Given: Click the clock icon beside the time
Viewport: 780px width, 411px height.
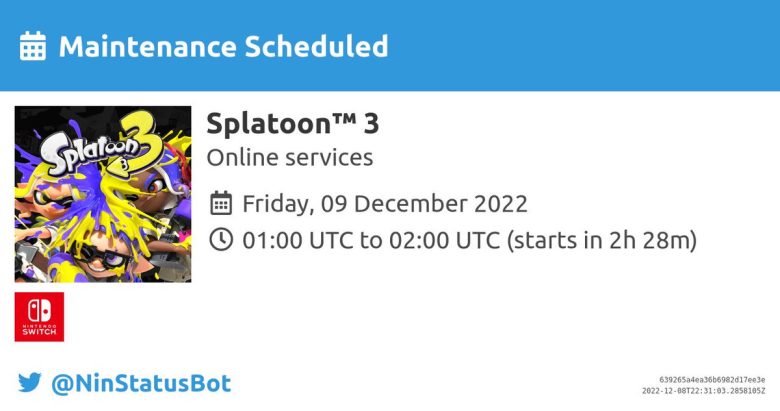Looking at the screenshot, I should [221, 240].
